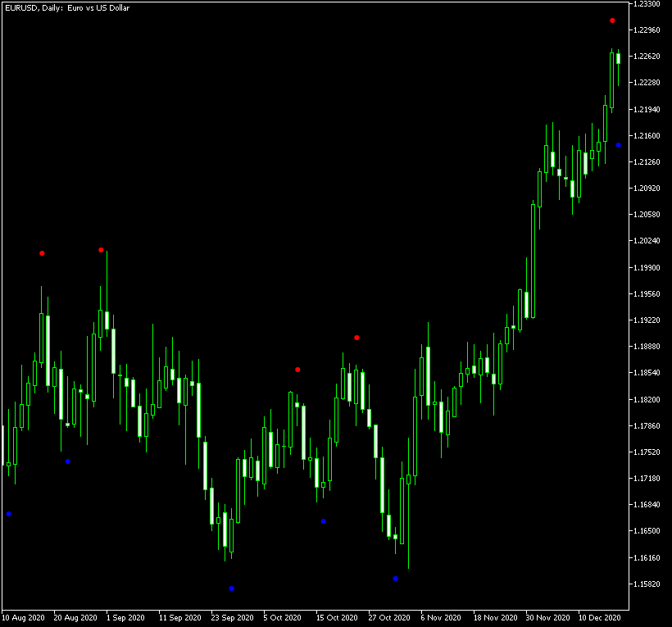
Task: Select the blue dot below the early November low
Action: click(x=395, y=579)
